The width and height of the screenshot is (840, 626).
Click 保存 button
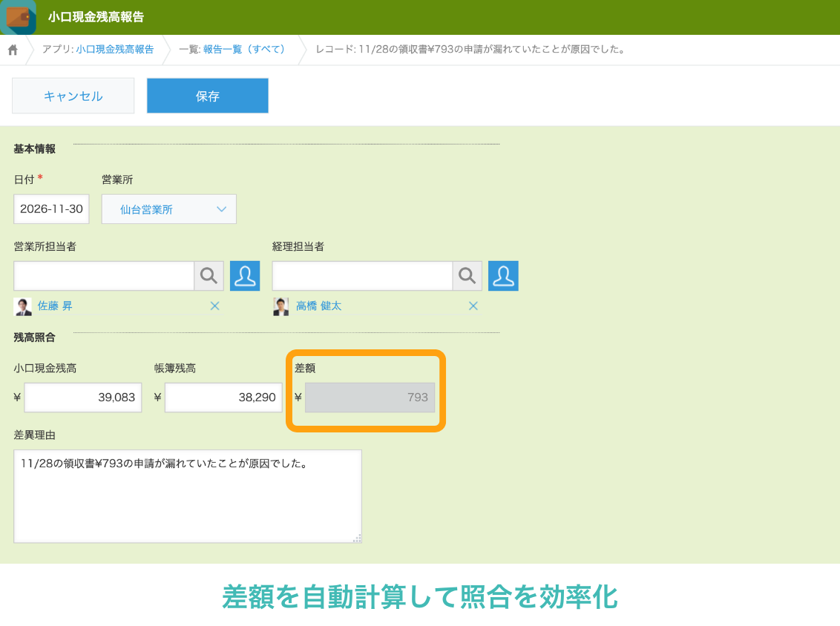(207, 96)
